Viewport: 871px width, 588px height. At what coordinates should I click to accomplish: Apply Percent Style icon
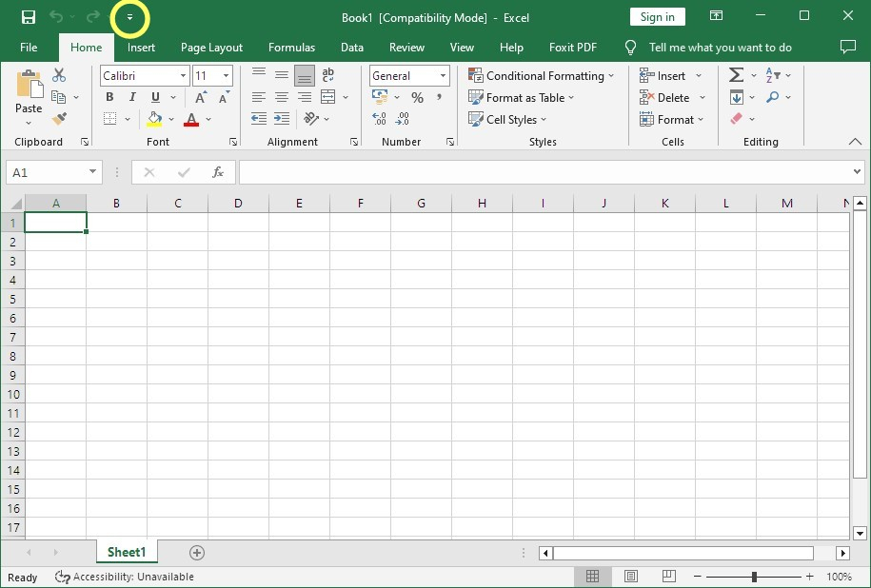[417, 98]
